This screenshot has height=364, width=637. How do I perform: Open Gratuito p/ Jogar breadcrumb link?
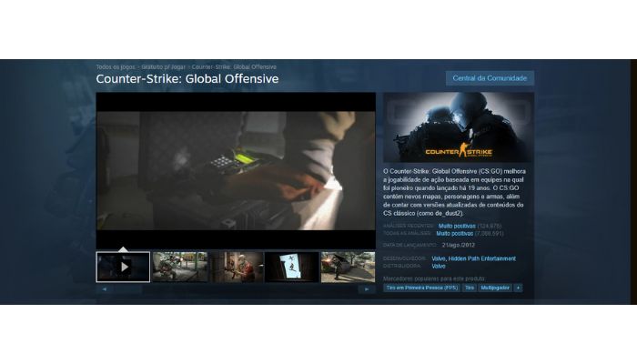[163, 67]
